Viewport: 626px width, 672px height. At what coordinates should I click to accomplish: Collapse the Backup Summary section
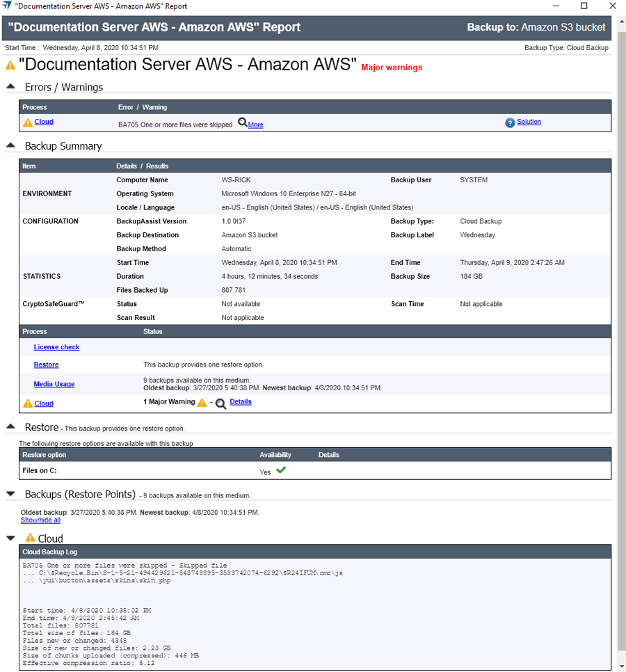pos(10,145)
